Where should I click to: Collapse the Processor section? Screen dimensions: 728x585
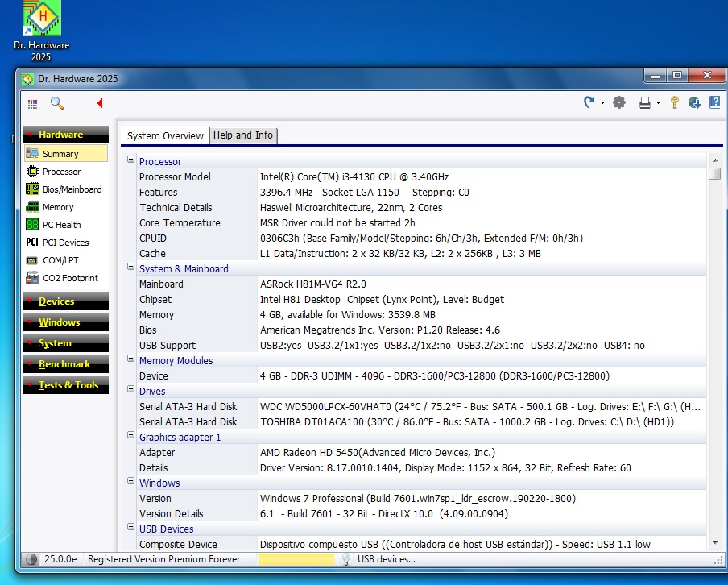131,160
